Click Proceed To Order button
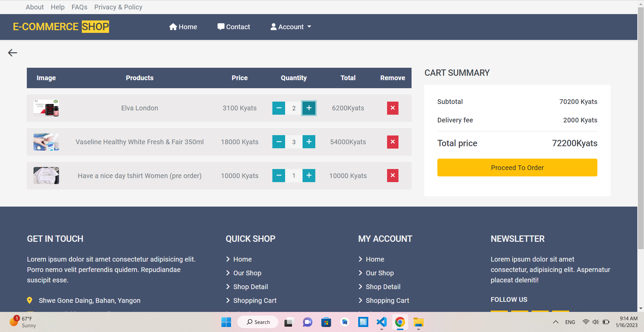 click(x=517, y=168)
